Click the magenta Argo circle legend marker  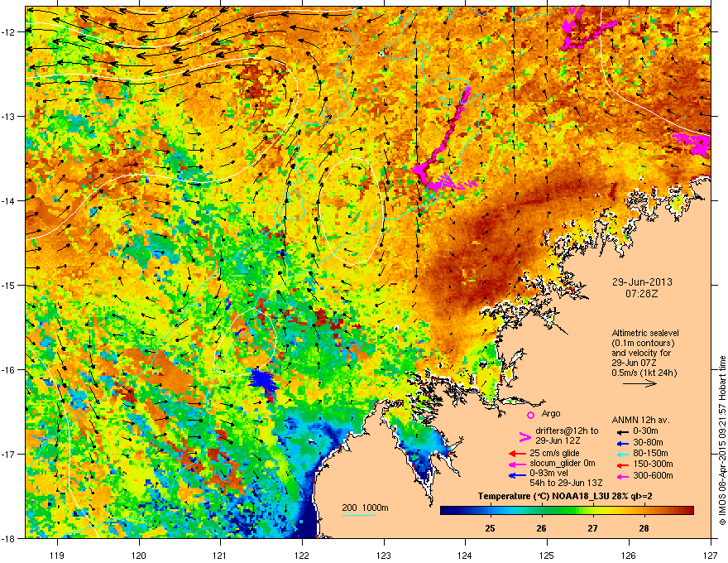[x=530, y=415]
